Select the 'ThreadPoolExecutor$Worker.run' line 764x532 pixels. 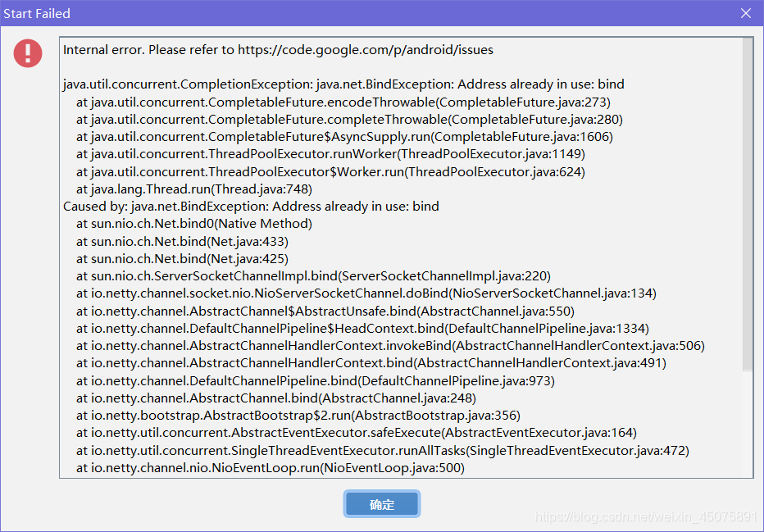(x=331, y=171)
